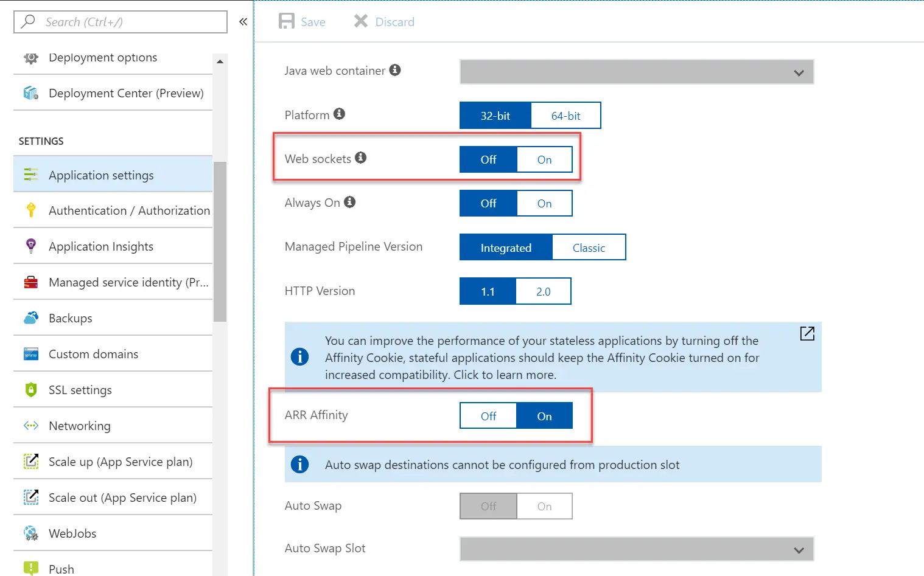This screenshot has width=924, height=576.
Task: Click the SSL settings shield icon
Action: pyautogui.click(x=30, y=390)
